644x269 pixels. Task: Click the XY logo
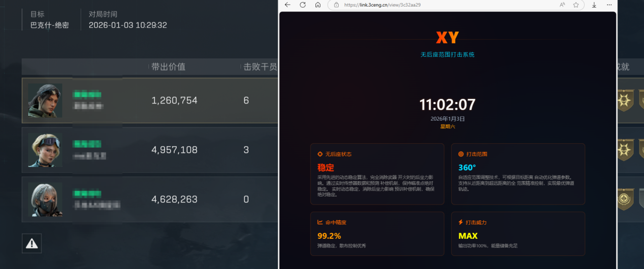point(447,38)
